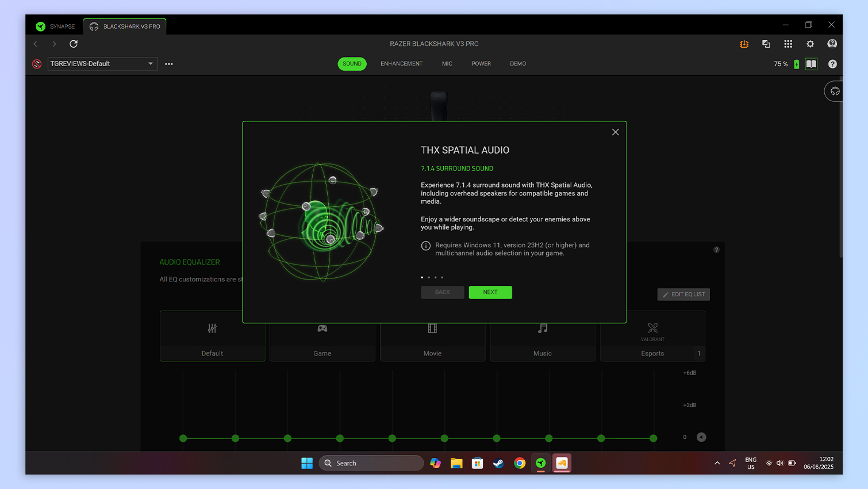This screenshot has width=868, height=489.
Task: Click the first EQ band slider handle
Action: pyautogui.click(x=183, y=438)
